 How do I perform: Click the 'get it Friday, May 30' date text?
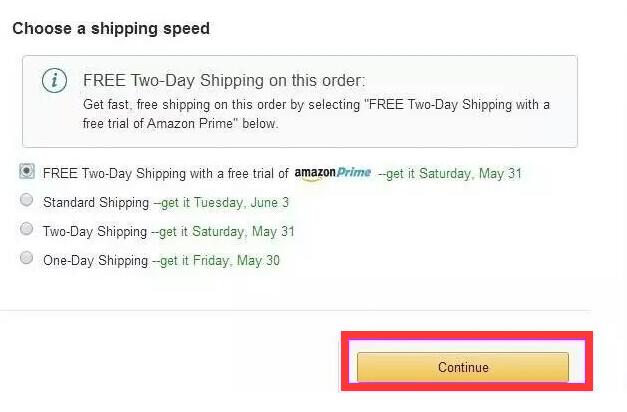click(220, 260)
